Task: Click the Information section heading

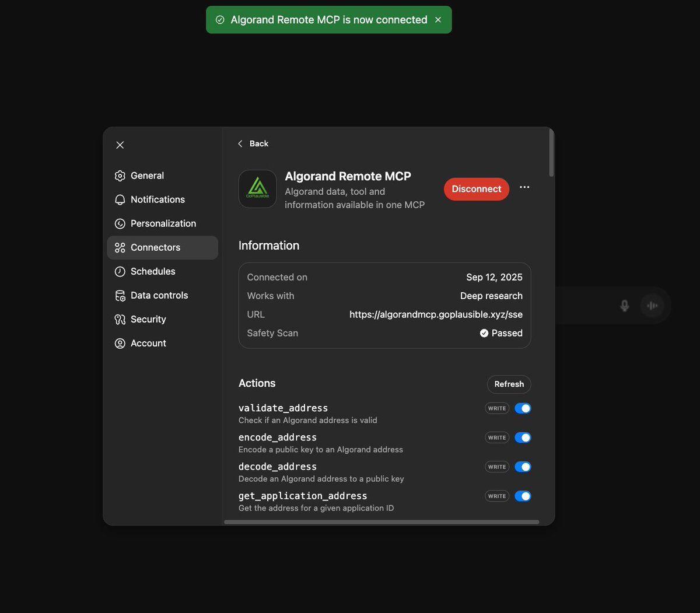Action: (x=269, y=246)
